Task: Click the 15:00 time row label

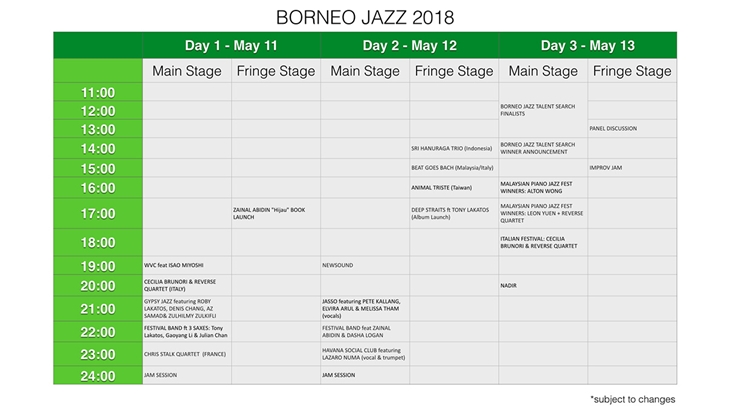Action: (x=98, y=168)
